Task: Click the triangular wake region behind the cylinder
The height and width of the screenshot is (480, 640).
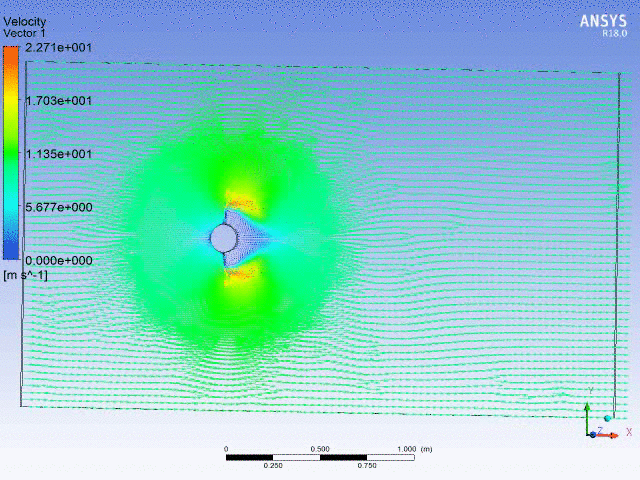Action: coord(249,238)
